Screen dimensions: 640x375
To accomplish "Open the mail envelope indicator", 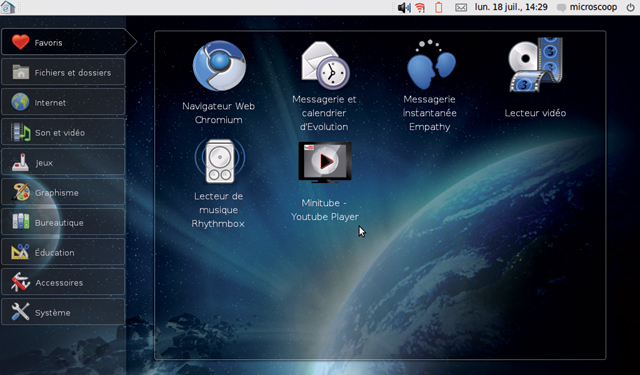I will 461,8.
